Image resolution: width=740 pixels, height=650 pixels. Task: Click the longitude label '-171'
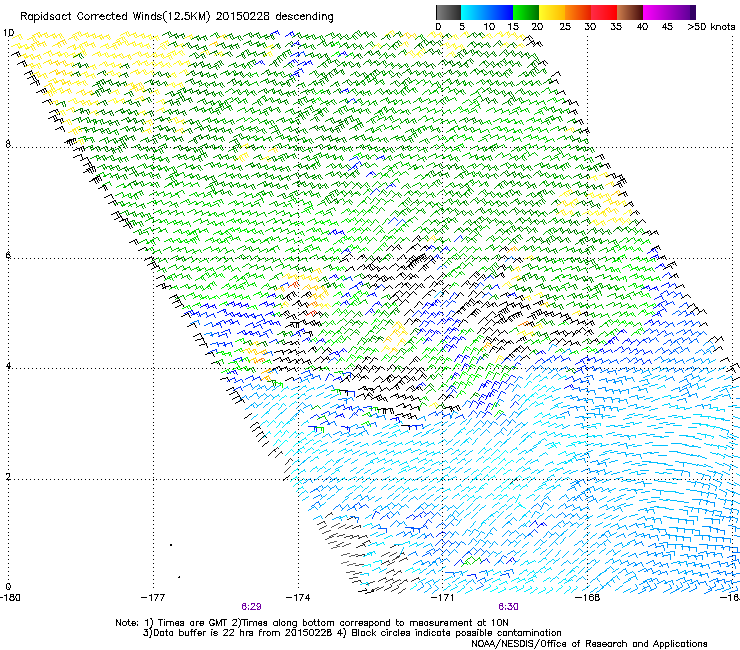tap(443, 598)
